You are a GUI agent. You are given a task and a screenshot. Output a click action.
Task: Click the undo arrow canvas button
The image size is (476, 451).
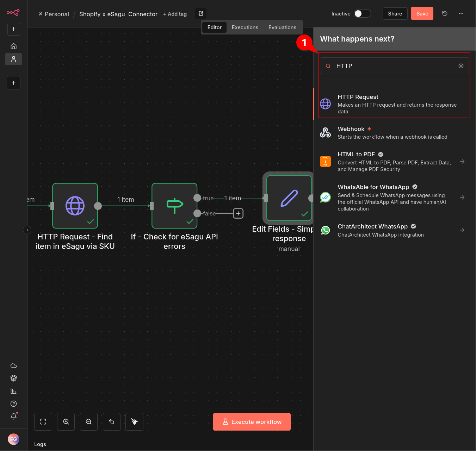click(112, 422)
